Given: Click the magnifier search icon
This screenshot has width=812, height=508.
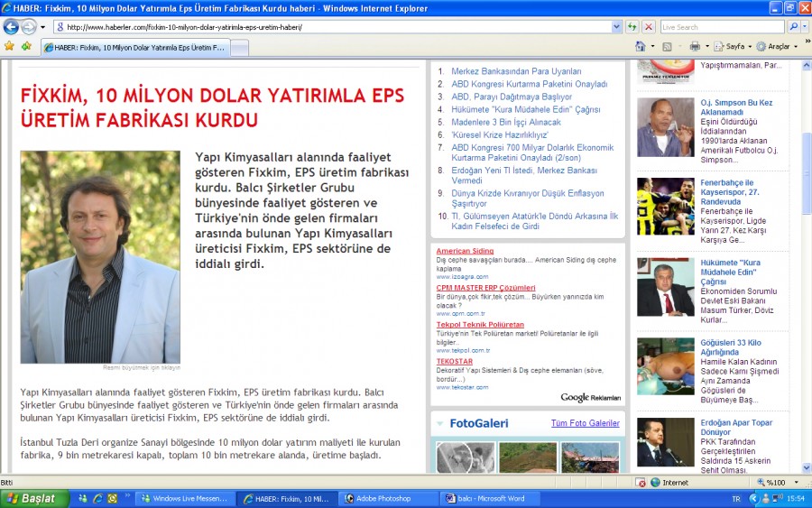Looking at the screenshot, I should coord(793,27).
